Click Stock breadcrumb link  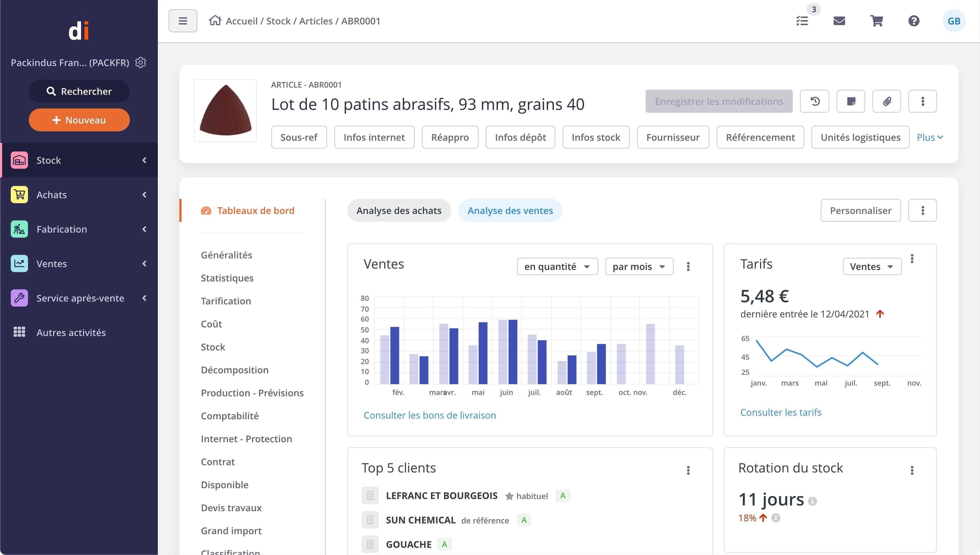click(278, 21)
